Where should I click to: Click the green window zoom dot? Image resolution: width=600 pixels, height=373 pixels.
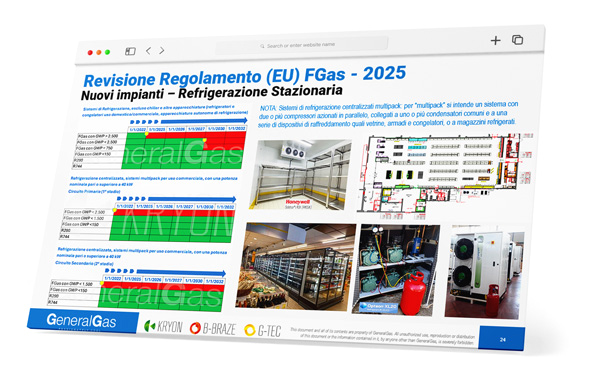coord(108,52)
